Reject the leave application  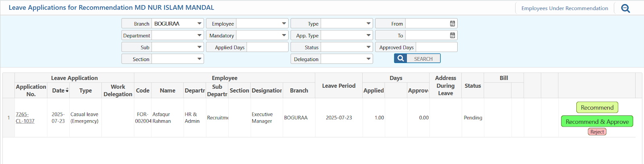[x=597, y=132]
